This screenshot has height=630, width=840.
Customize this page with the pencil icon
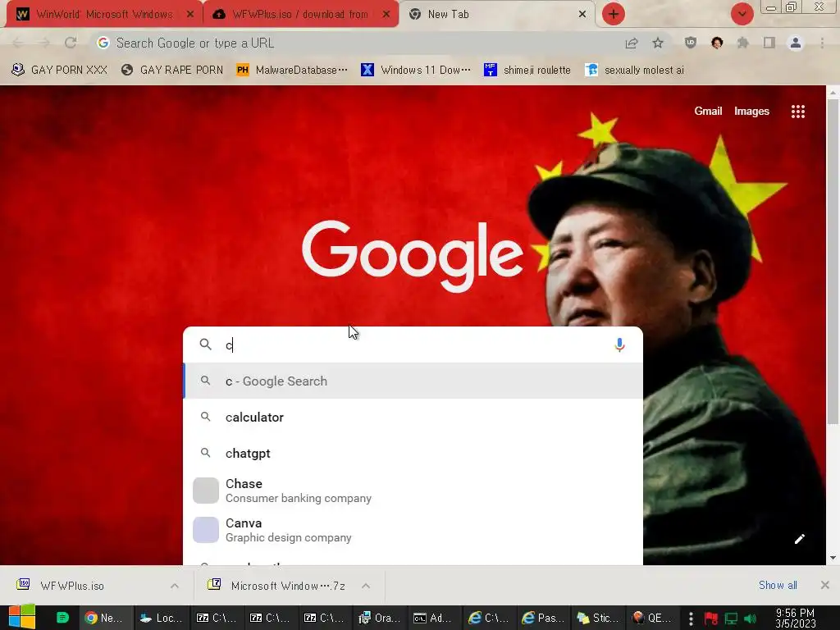click(x=799, y=539)
